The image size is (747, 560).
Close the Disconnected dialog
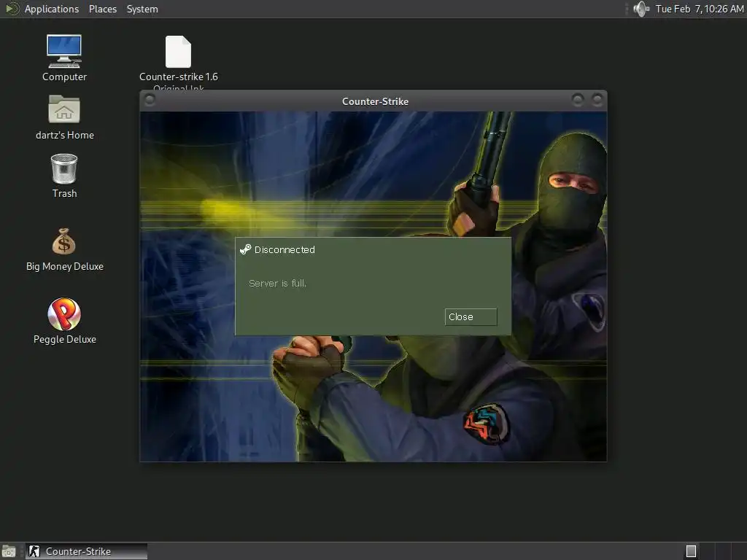tap(471, 317)
